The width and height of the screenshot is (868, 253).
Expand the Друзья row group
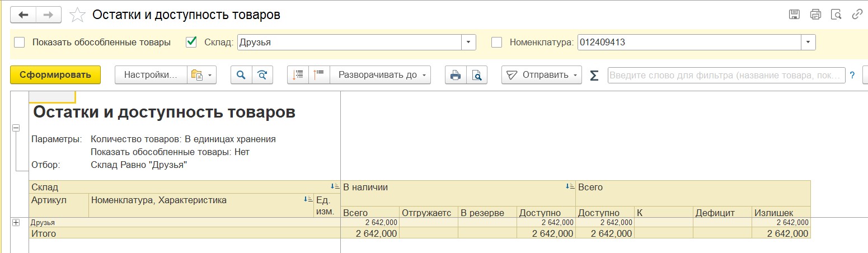click(x=16, y=222)
